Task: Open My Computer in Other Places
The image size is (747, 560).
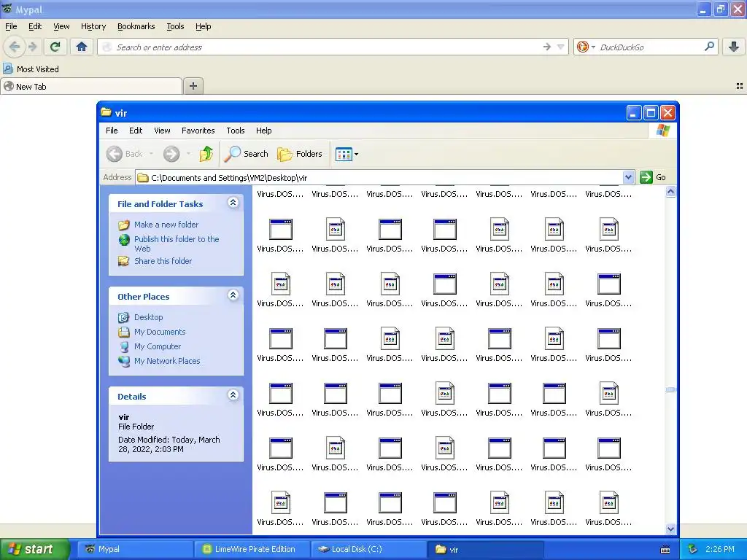Action: coord(158,346)
